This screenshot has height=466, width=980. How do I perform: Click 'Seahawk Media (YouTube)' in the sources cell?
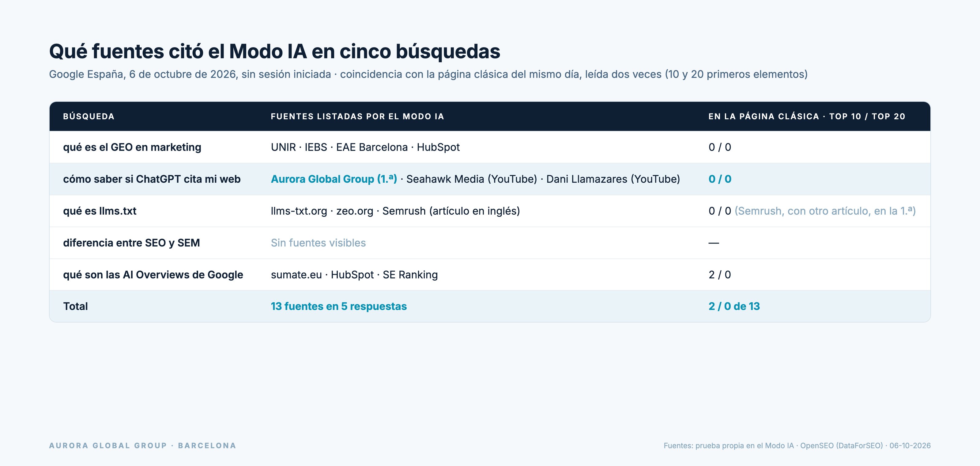pyautogui.click(x=472, y=179)
